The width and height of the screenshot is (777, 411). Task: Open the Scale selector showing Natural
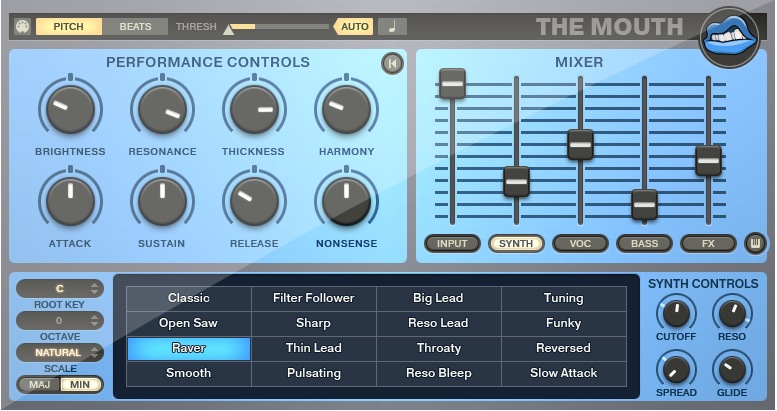coord(60,352)
